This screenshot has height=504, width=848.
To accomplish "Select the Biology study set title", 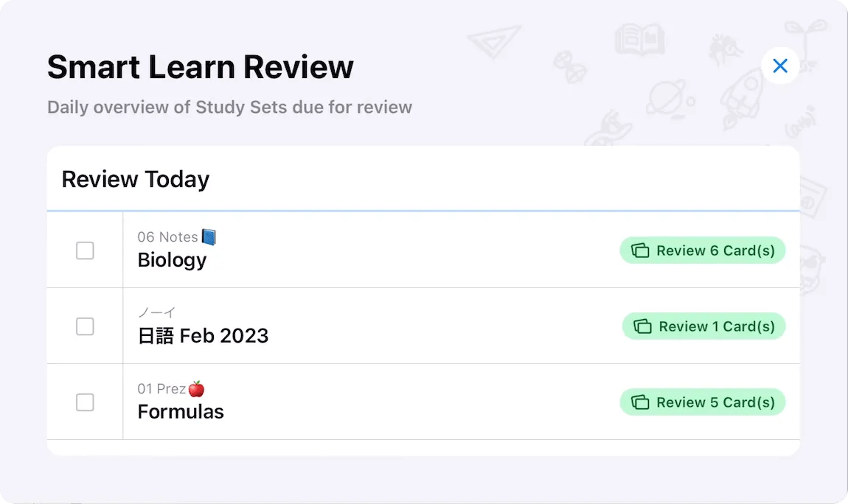I will coord(172,259).
